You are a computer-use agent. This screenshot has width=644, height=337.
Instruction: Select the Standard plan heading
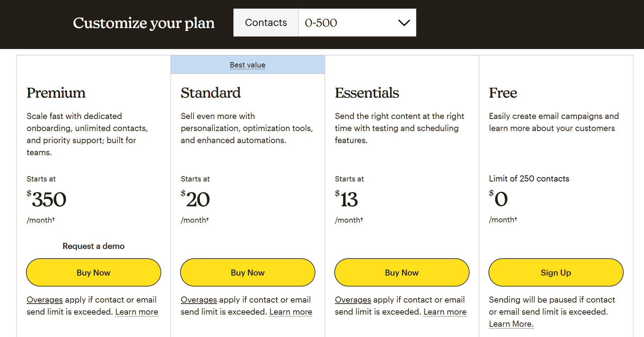click(210, 93)
